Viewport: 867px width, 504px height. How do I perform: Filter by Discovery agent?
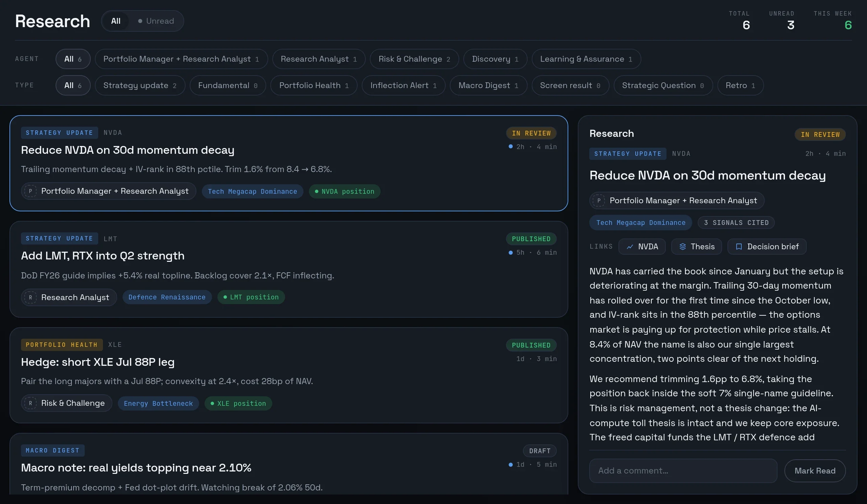click(x=495, y=59)
